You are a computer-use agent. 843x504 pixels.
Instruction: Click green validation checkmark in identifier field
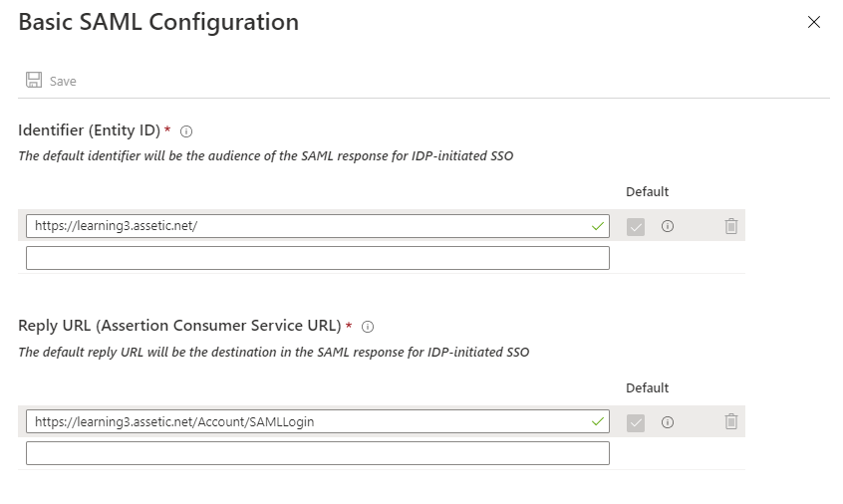point(597,227)
